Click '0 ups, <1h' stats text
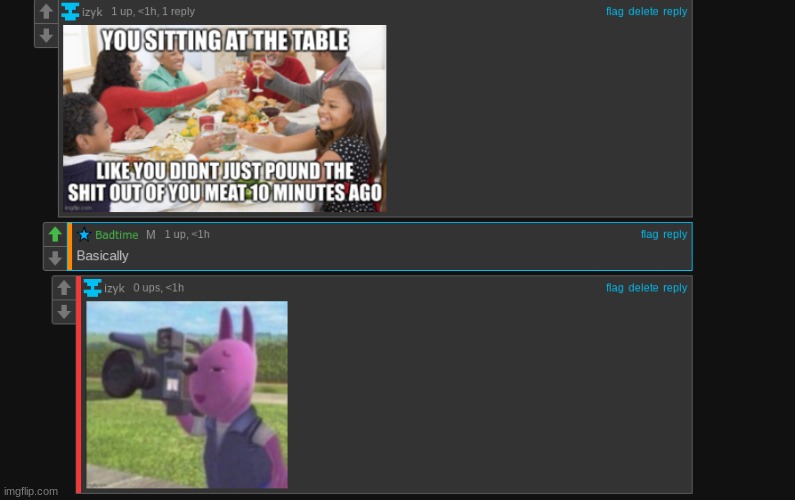The width and height of the screenshot is (795, 500). pyautogui.click(x=159, y=288)
